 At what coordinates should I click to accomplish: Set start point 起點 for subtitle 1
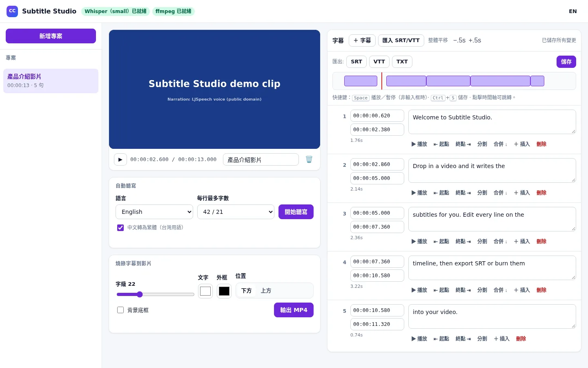[441, 144]
